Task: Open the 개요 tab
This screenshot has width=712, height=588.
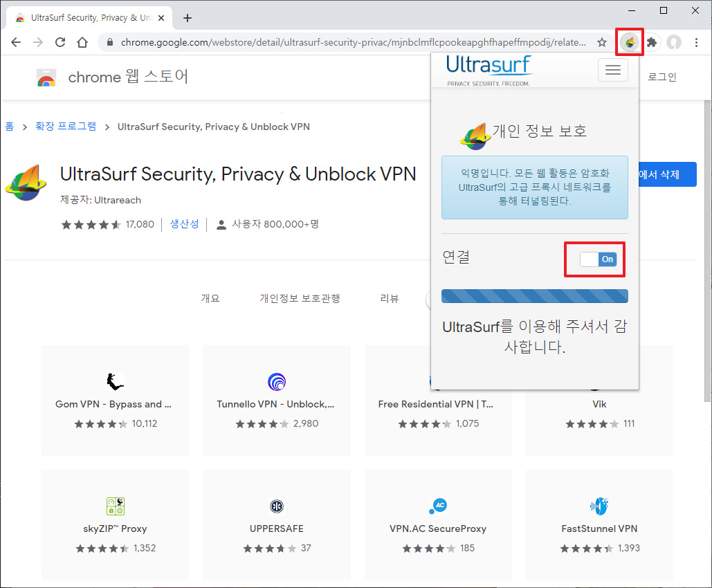Action: pyautogui.click(x=210, y=298)
